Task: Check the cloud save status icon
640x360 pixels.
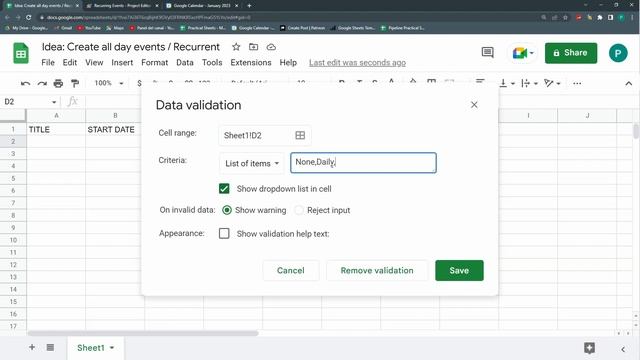Action: pyautogui.click(x=271, y=47)
